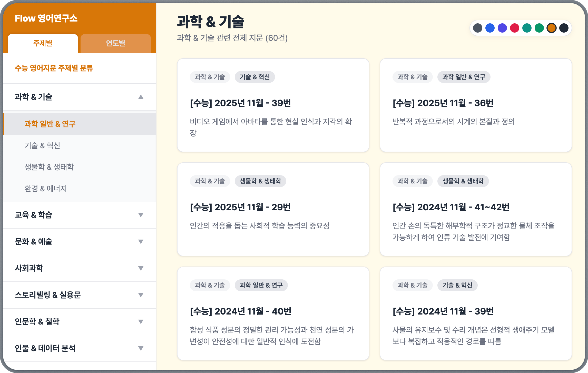Pick the red theme color dot

(x=514, y=28)
